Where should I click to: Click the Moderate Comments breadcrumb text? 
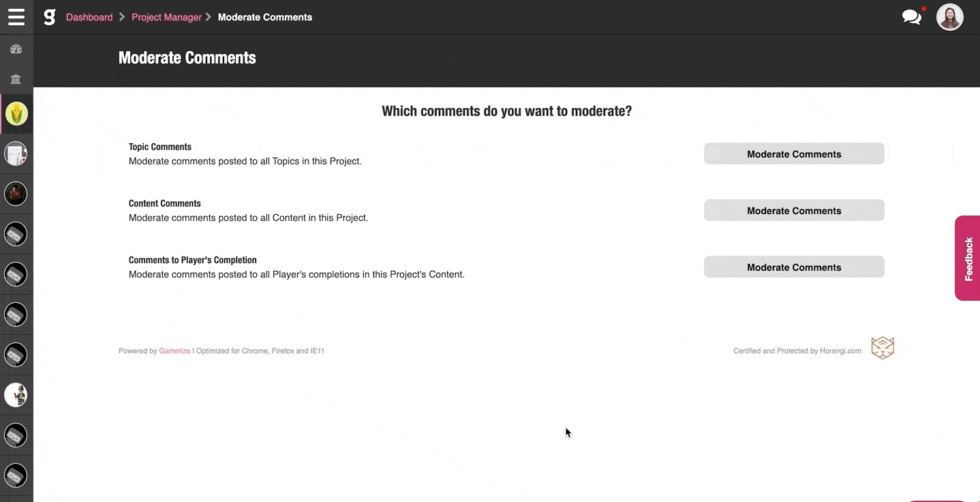point(265,17)
